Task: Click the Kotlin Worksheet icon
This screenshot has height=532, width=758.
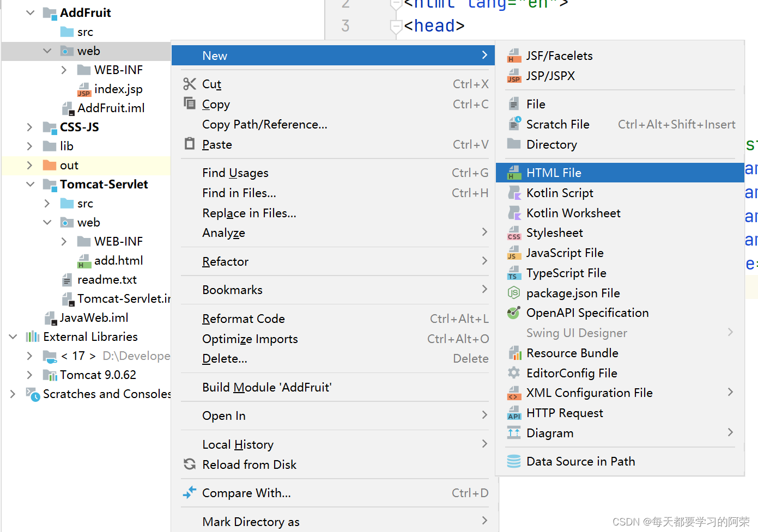Action: [514, 213]
